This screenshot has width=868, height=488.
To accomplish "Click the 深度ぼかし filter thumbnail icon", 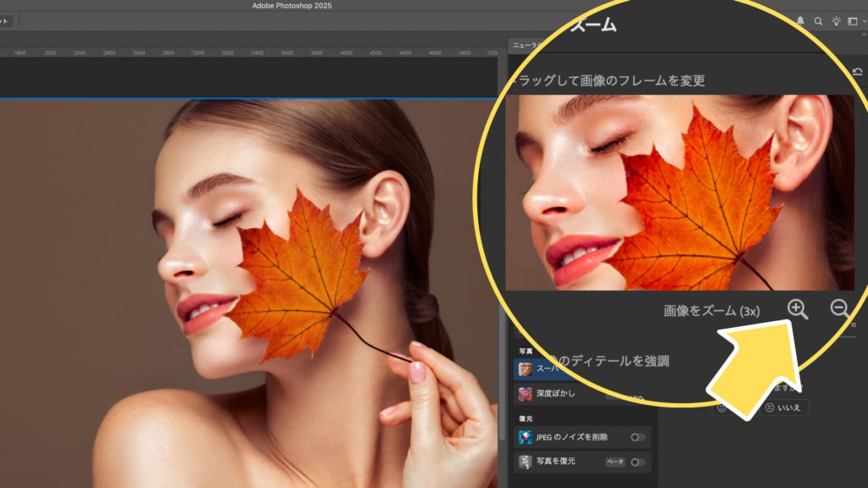I will click(526, 394).
